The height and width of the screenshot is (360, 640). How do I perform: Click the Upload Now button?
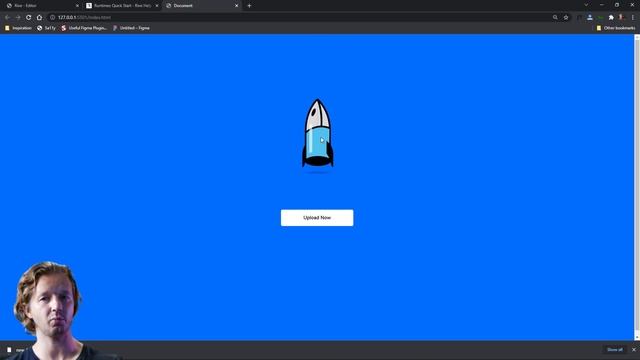pos(317,218)
